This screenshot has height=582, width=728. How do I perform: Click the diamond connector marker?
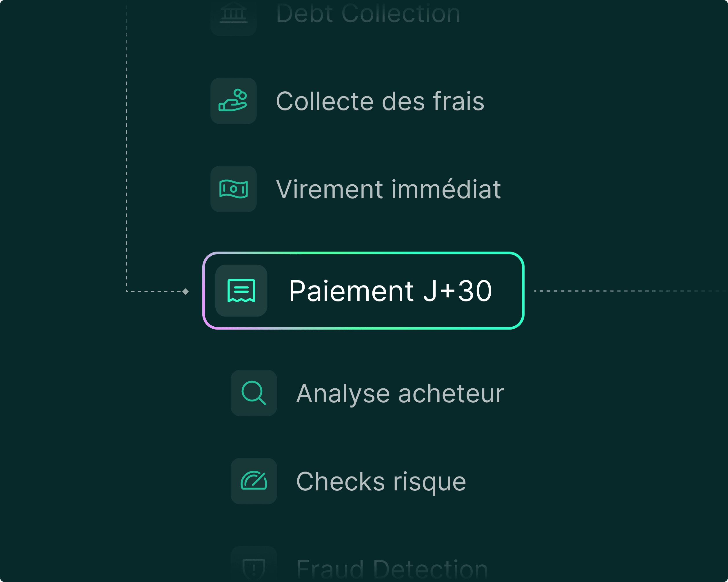pos(185,292)
